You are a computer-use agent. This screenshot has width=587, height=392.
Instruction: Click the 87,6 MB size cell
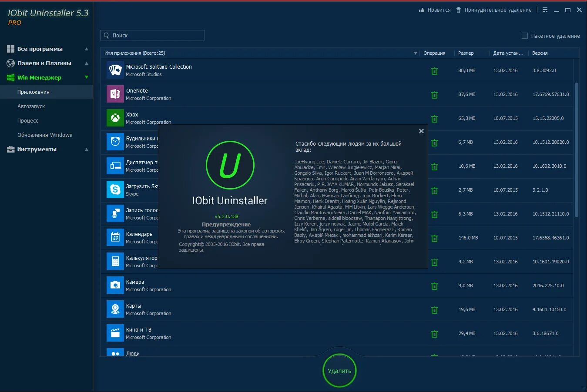click(467, 94)
